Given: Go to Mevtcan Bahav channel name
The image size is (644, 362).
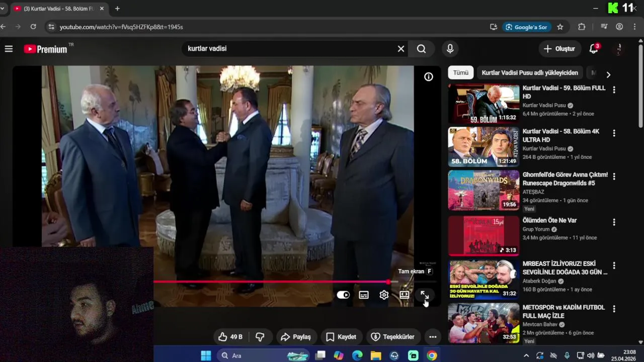Looking at the screenshot, I should point(540,324).
